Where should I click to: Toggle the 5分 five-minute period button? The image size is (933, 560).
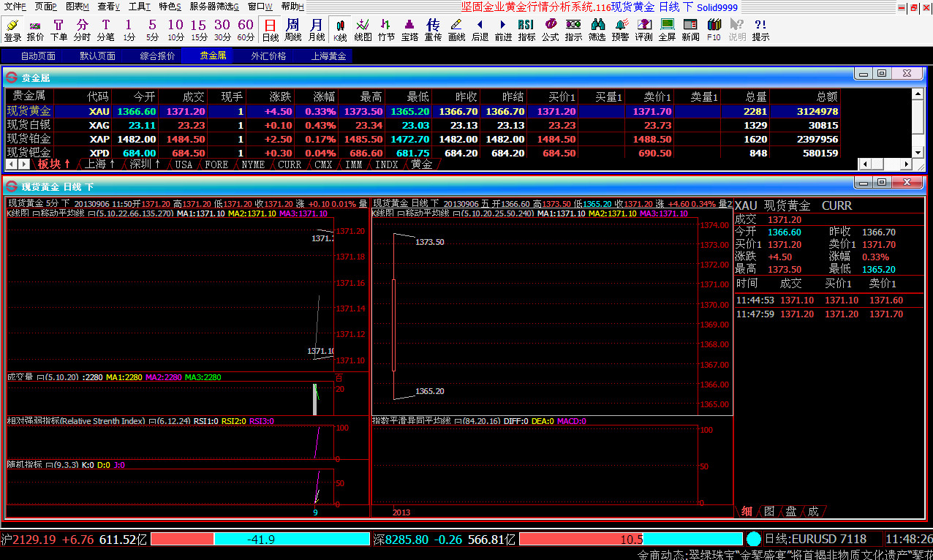(152, 30)
